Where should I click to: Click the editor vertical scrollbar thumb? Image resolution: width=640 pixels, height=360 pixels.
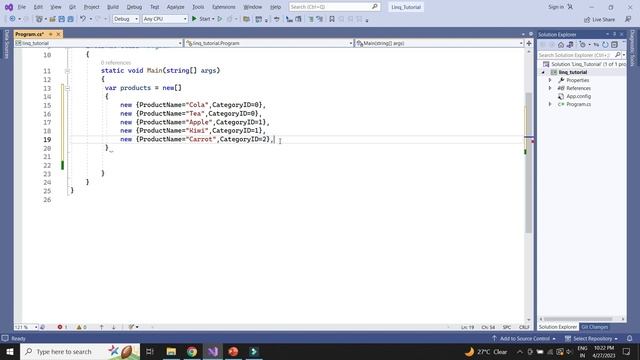click(528, 163)
